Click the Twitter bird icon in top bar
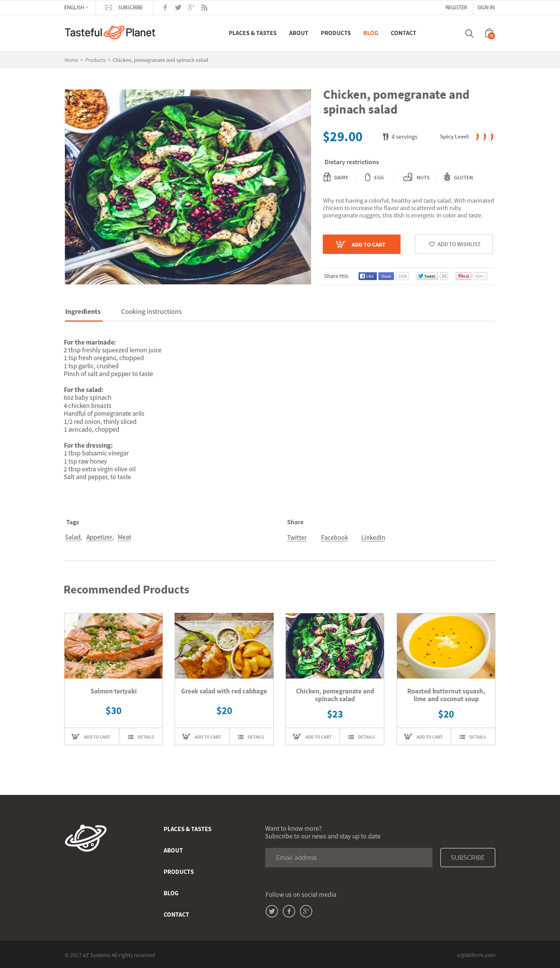 pyautogui.click(x=178, y=7)
